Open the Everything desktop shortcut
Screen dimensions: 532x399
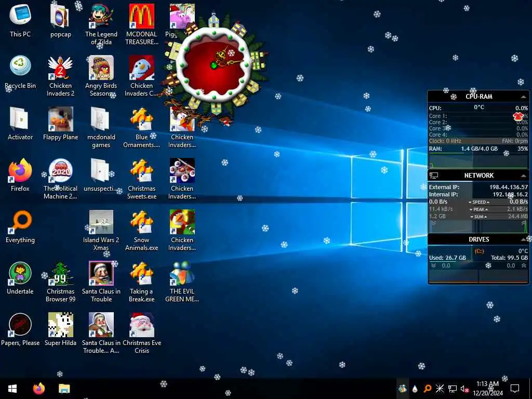20,227
